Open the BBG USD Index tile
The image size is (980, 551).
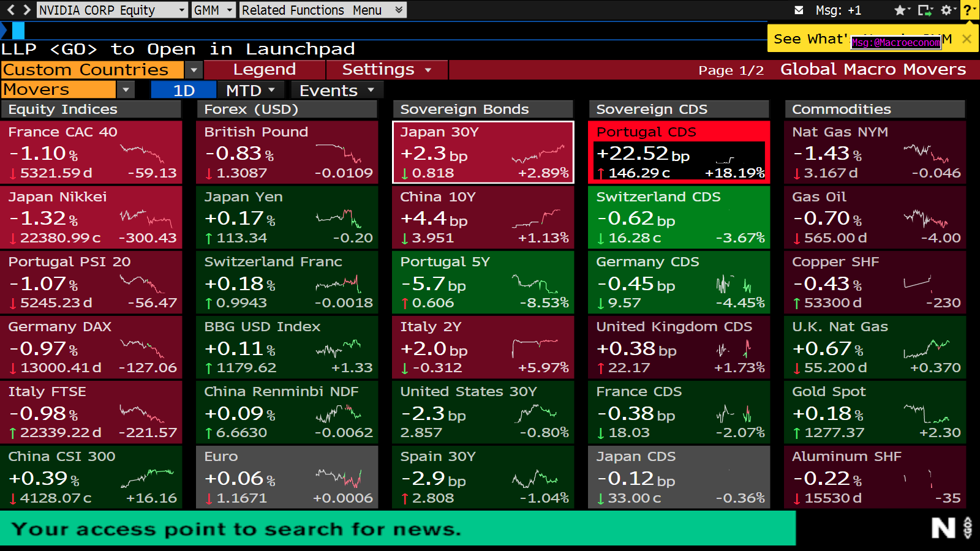coord(287,347)
